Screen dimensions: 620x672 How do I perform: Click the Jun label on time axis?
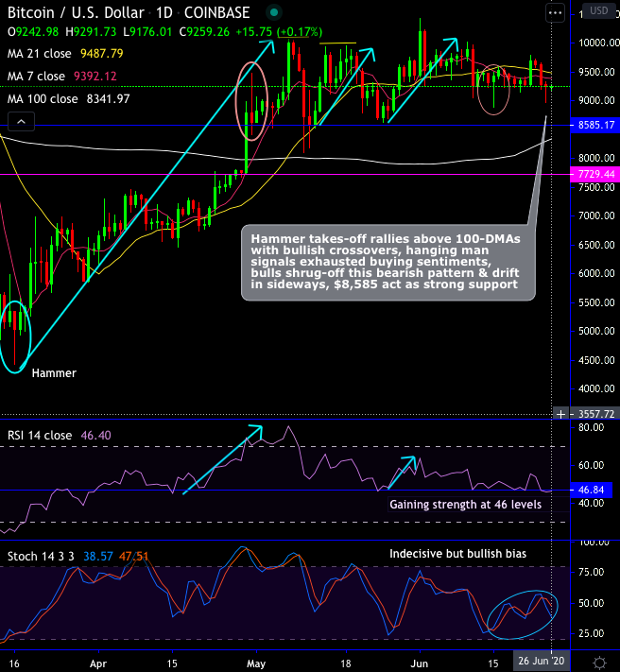click(x=419, y=663)
